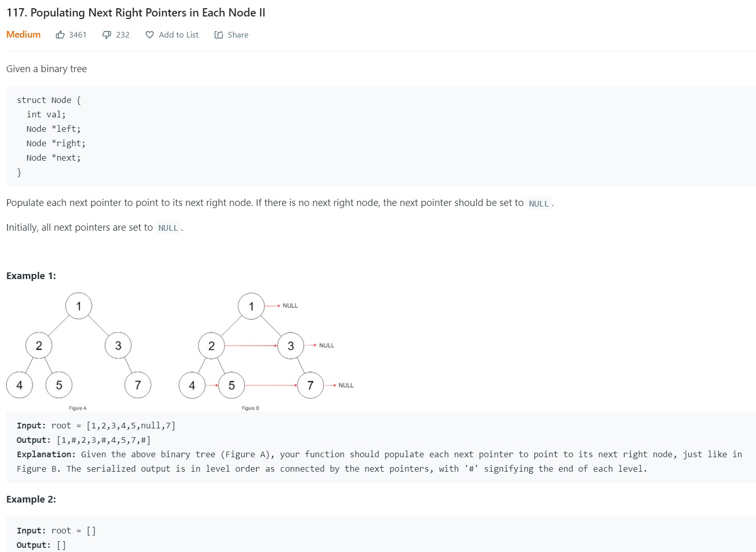Click the Medium difficulty label
Screen dimensions: 756x552
pos(23,34)
